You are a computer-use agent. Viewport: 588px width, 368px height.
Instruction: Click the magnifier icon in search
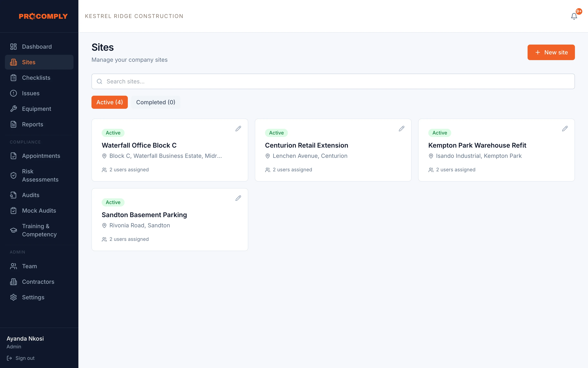99,81
